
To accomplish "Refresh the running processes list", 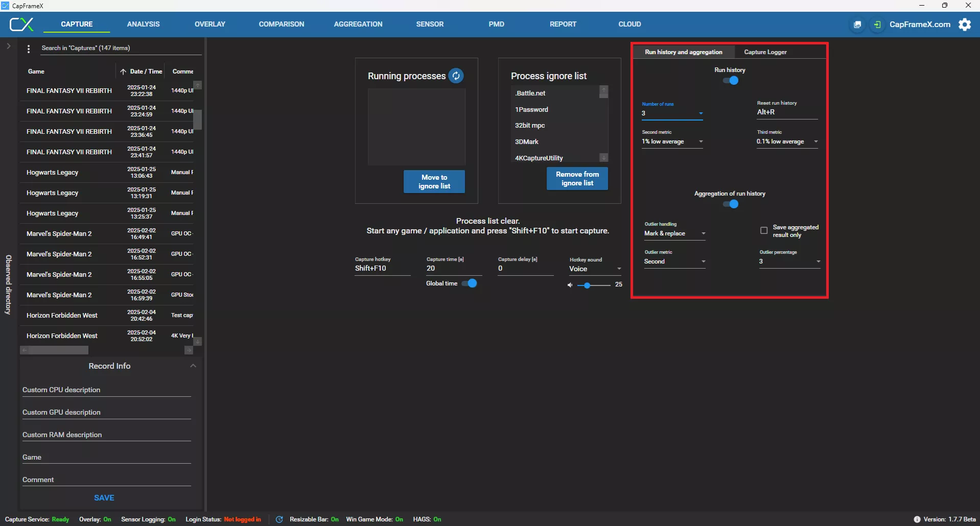I will pyautogui.click(x=456, y=76).
